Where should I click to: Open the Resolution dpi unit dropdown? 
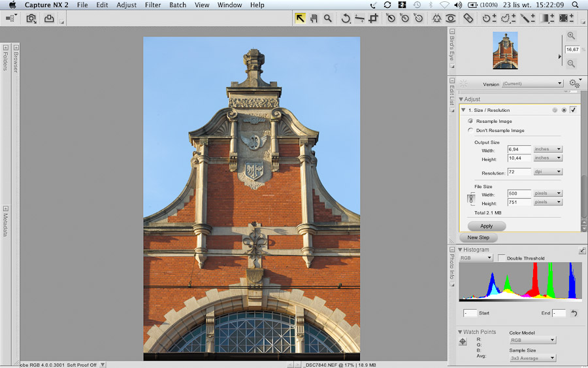click(x=547, y=172)
